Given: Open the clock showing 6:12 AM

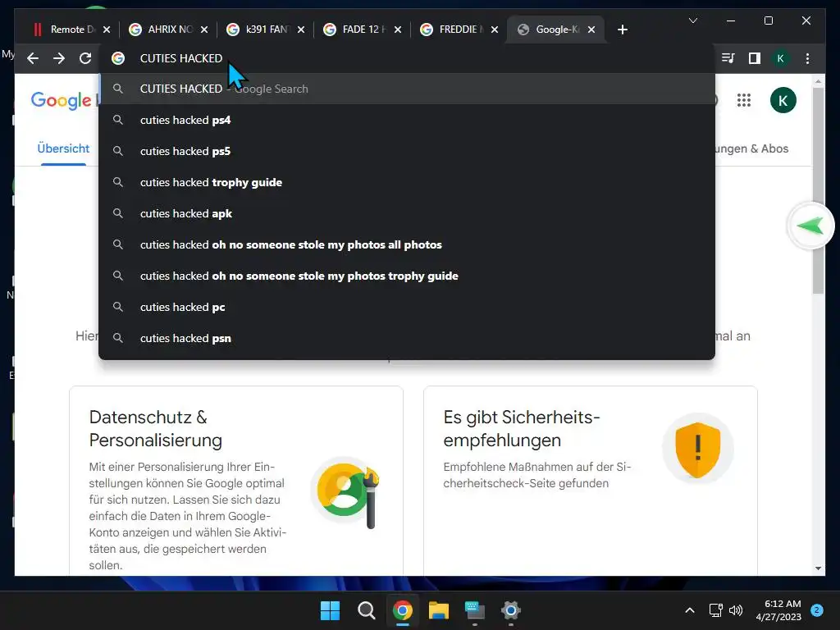Looking at the screenshot, I should (x=778, y=610).
